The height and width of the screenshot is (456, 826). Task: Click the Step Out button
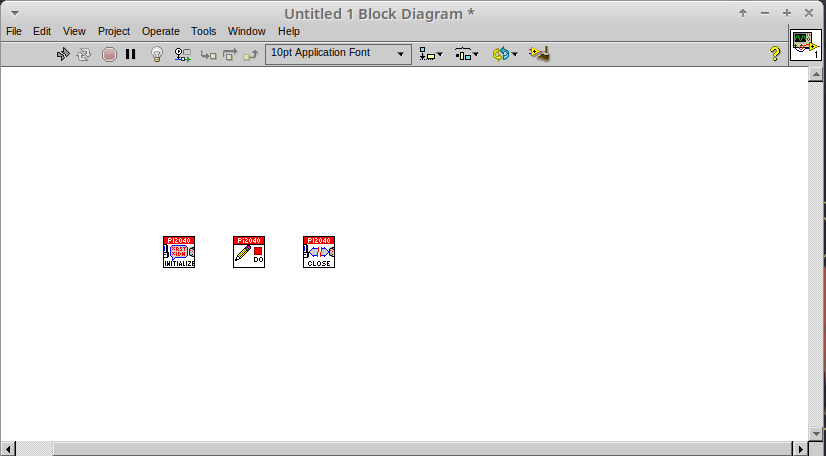pyautogui.click(x=251, y=54)
